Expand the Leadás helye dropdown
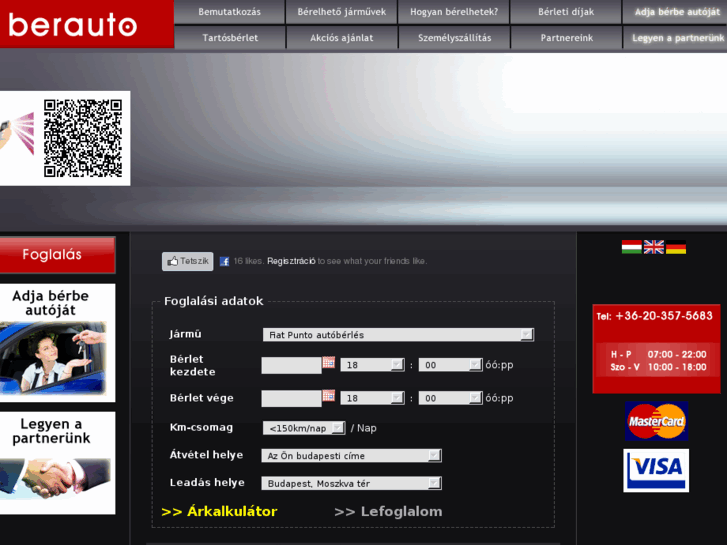Viewport: 727px width, 545px height. (x=351, y=484)
